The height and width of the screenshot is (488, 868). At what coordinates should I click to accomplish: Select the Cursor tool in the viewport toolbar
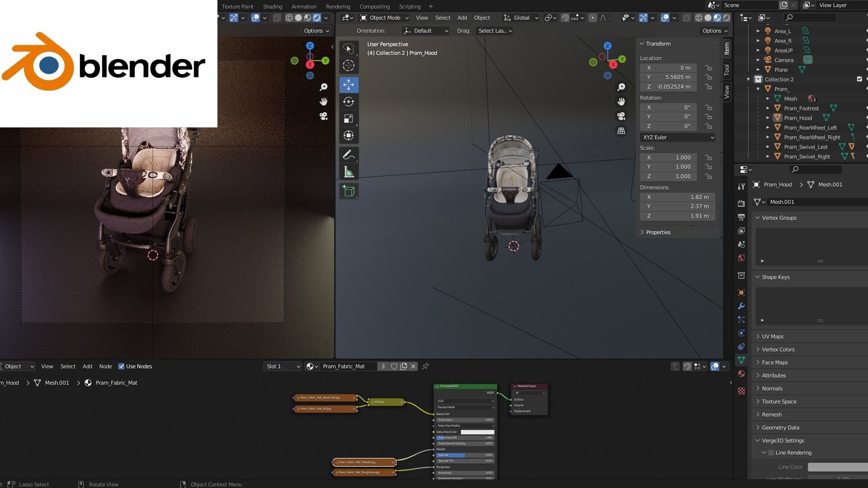[x=348, y=66]
